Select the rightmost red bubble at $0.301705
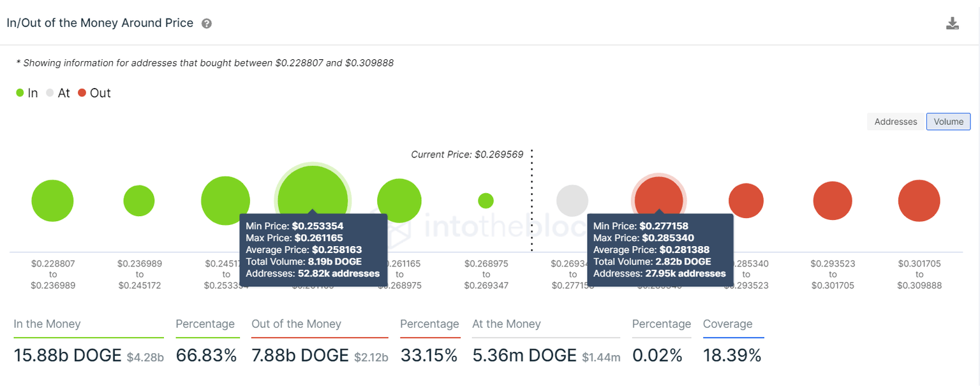 click(x=919, y=200)
